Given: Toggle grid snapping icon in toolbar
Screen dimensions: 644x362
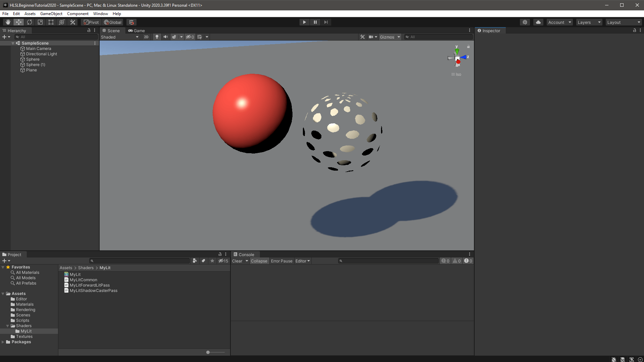Looking at the screenshot, I should pyautogui.click(x=131, y=22).
